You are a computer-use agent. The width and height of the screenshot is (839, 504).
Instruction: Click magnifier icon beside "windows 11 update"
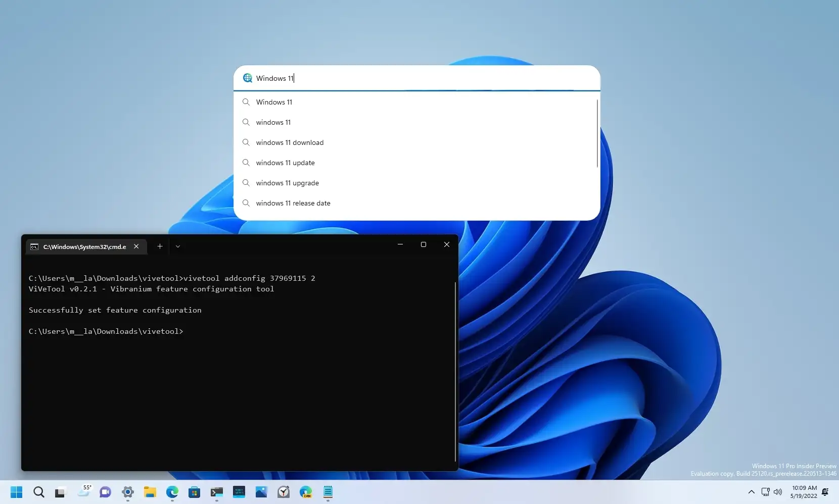coord(246,163)
